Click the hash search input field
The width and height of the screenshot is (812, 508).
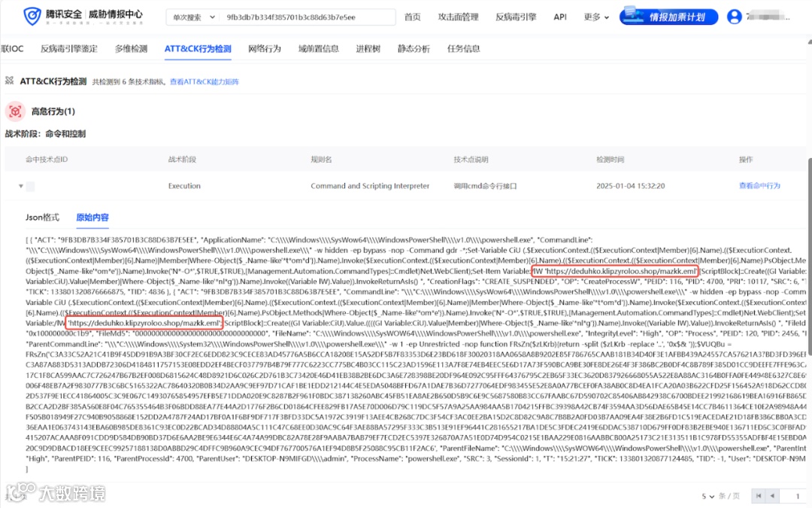pos(308,17)
